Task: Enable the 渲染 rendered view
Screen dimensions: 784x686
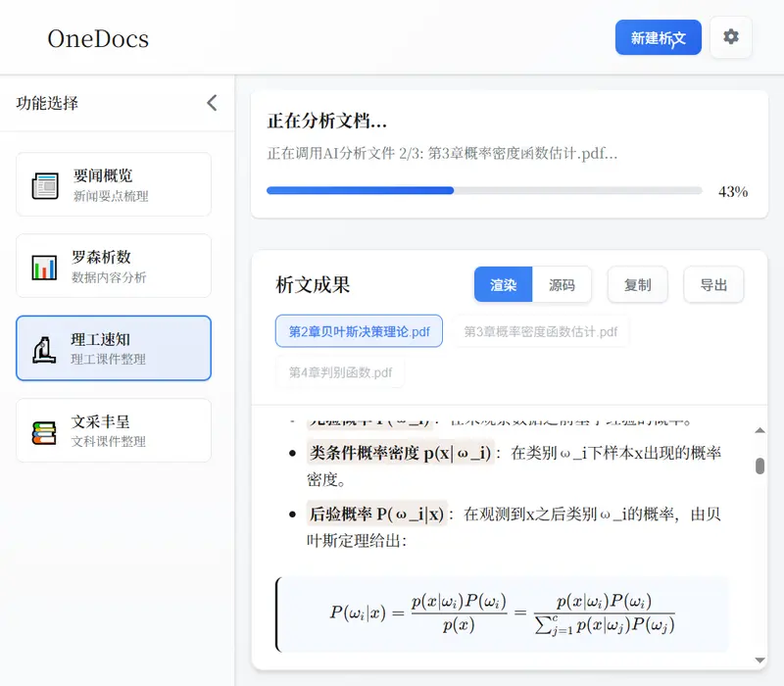Action: (503, 284)
